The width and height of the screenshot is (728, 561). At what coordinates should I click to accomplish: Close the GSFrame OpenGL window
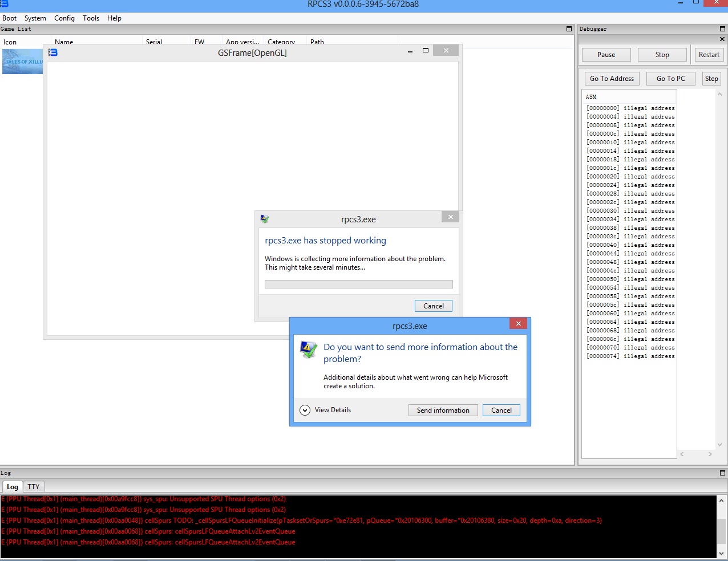(x=446, y=51)
